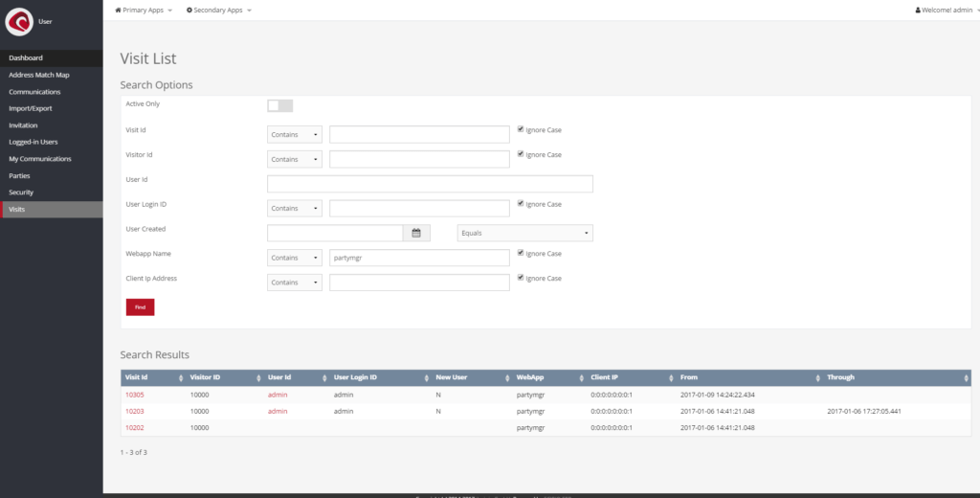Click the red Find button
Image resolution: width=980 pixels, height=498 pixels.
pyautogui.click(x=140, y=307)
